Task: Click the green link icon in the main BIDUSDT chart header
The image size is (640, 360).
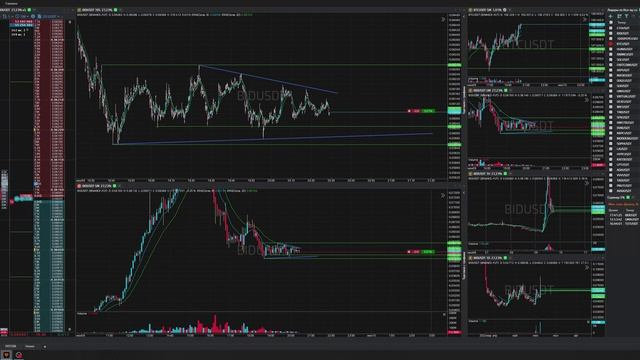Action: coord(116,10)
